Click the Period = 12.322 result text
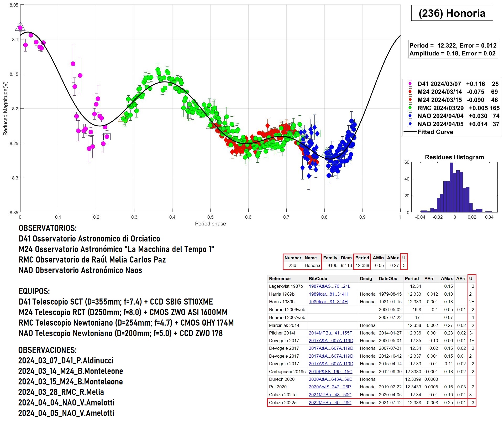 point(453,45)
